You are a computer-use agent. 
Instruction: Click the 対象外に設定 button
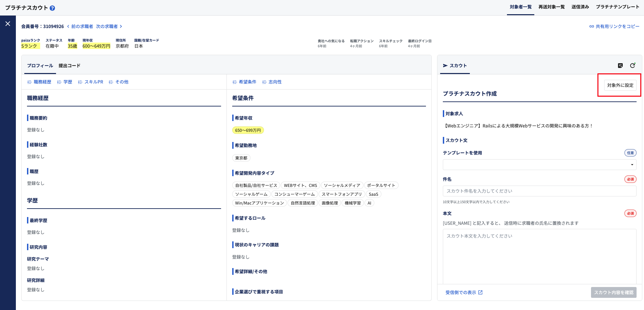coord(620,85)
